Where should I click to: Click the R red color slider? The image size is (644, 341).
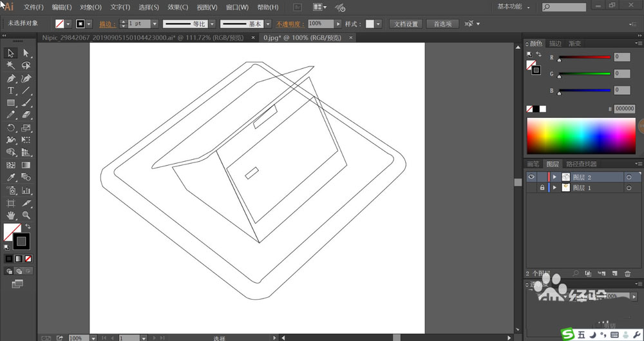[x=584, y=57]
